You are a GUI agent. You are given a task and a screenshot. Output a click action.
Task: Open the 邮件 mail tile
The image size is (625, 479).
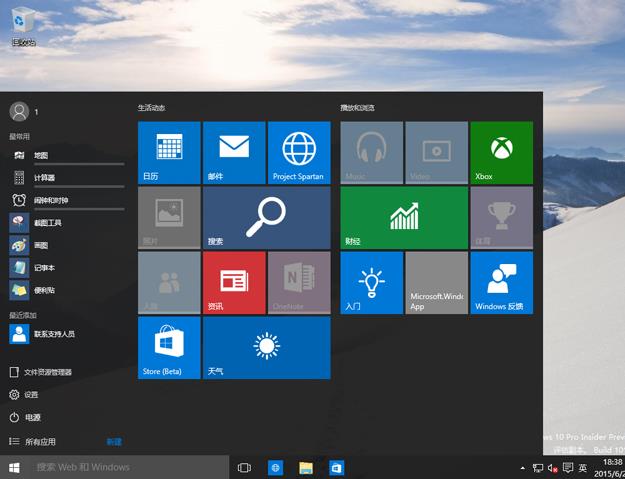[x=234, y=153]
